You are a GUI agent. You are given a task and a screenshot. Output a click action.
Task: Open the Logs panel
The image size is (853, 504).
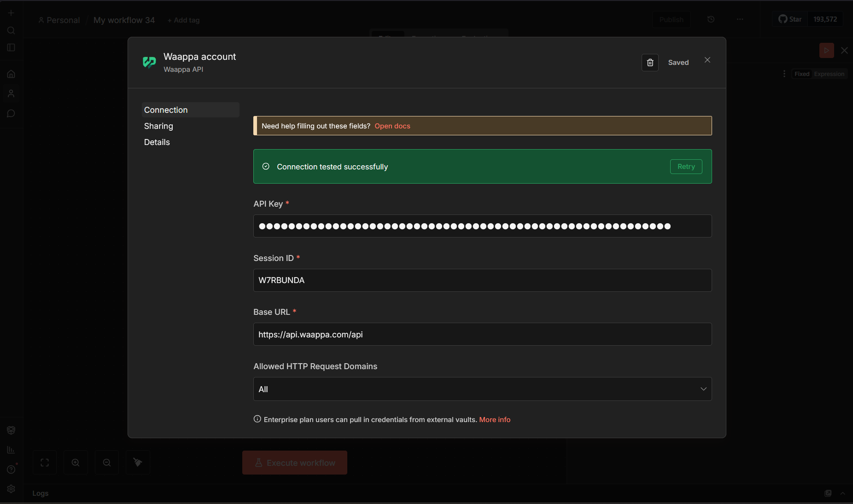[x=41, y=493]
